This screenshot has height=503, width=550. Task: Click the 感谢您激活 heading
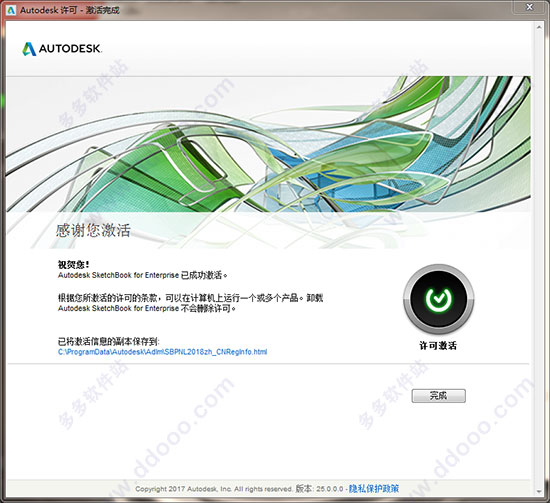(93, 230)
